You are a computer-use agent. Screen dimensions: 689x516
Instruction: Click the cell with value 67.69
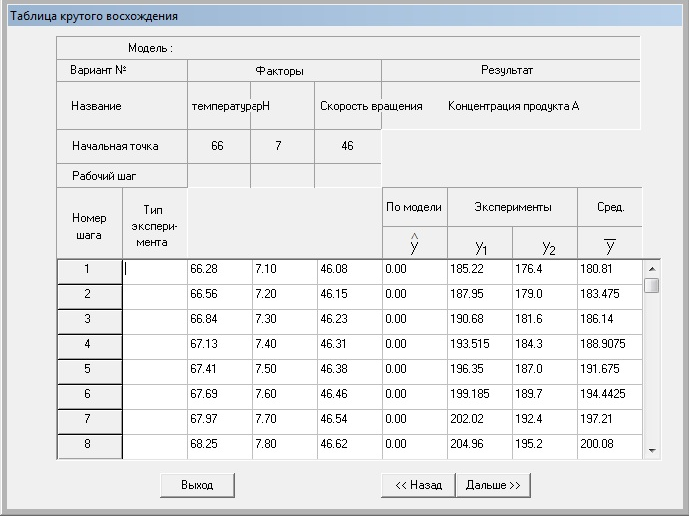220,397
